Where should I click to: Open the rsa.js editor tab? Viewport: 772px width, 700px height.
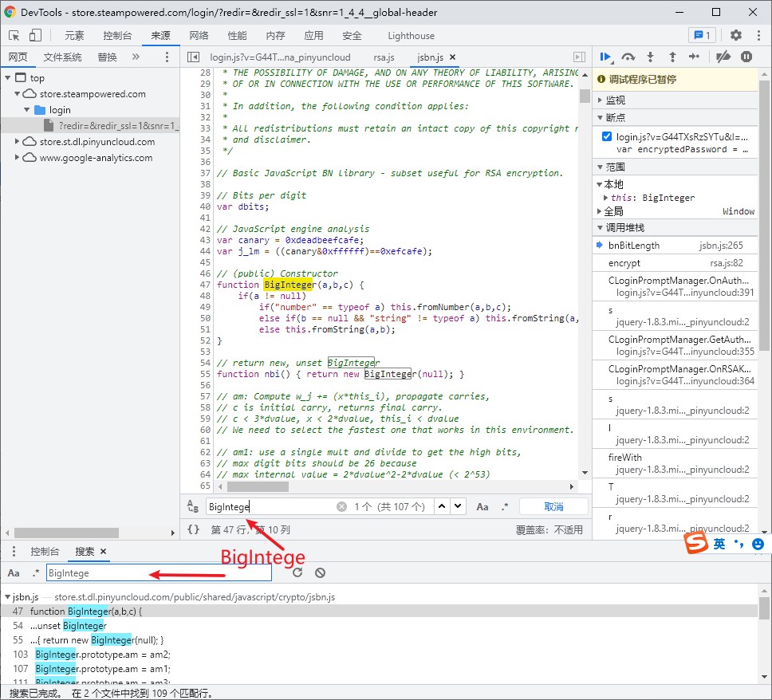click(384, 57)
